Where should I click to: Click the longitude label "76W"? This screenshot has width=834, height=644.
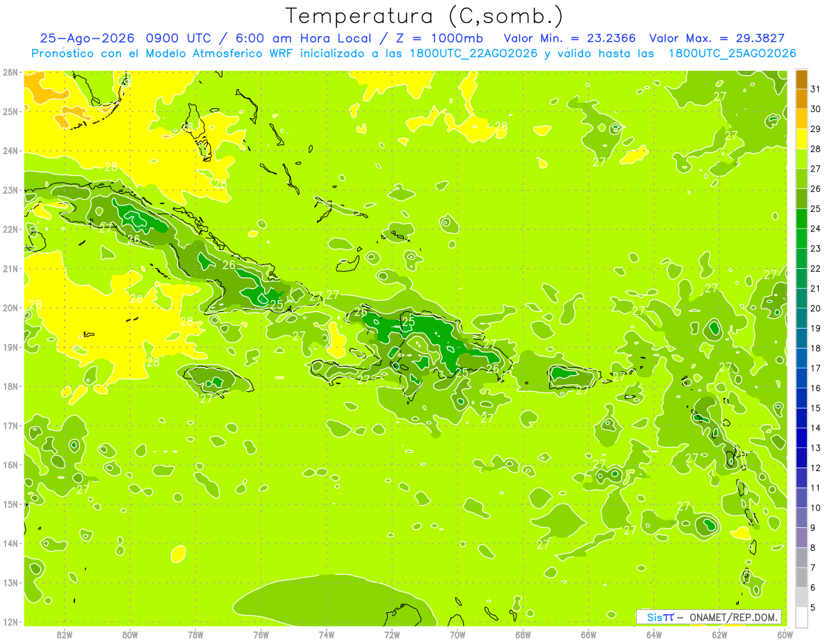pos(261,634)
